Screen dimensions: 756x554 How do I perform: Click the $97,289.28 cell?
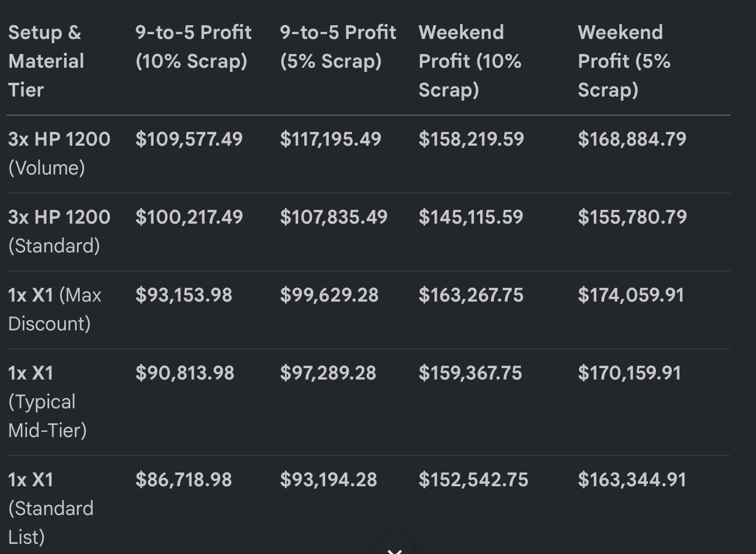pyautogui.click(x=328, y=373)
